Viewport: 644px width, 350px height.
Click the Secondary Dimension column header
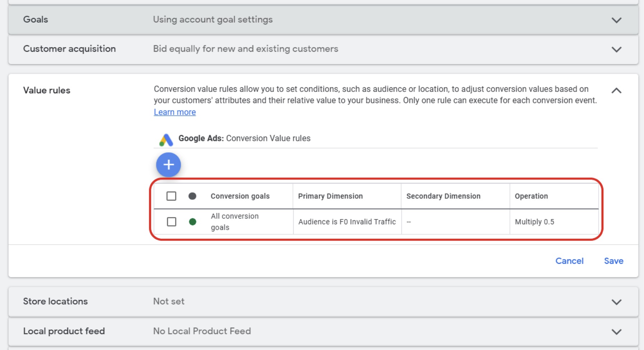[x=443, y=196]
